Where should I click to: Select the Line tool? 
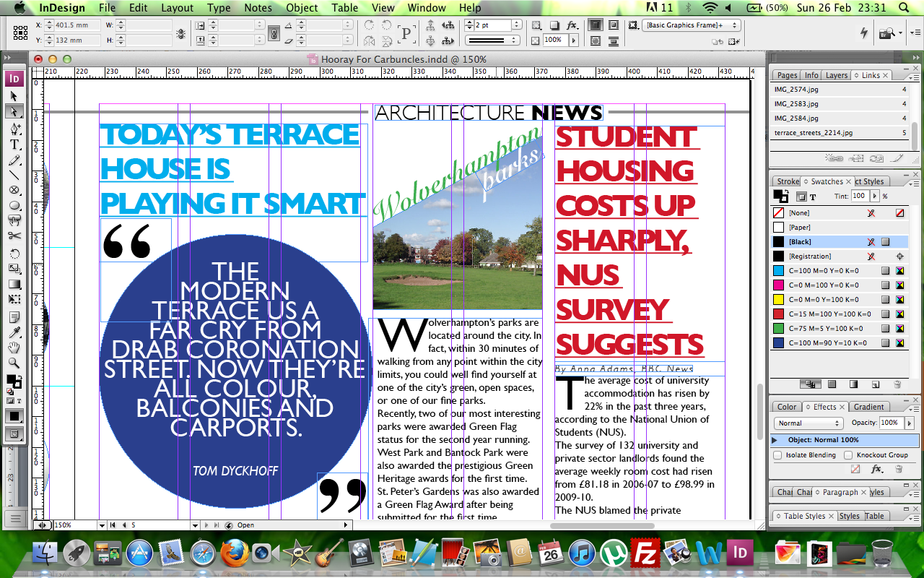[14, 175]
